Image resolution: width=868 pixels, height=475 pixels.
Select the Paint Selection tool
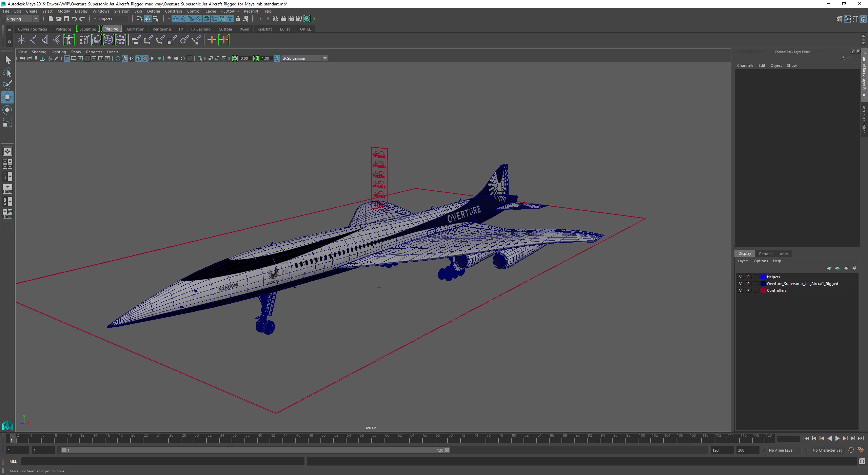click(x=7, y=85)
